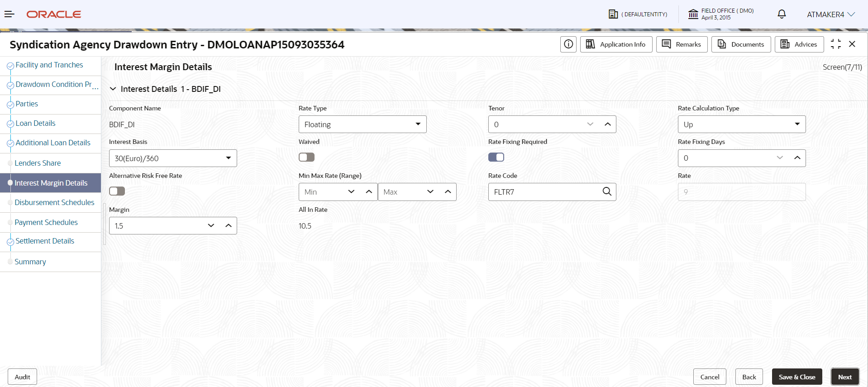Click Save & Close
The height and width of the screenshot is (387, 868).
(797, 377)
